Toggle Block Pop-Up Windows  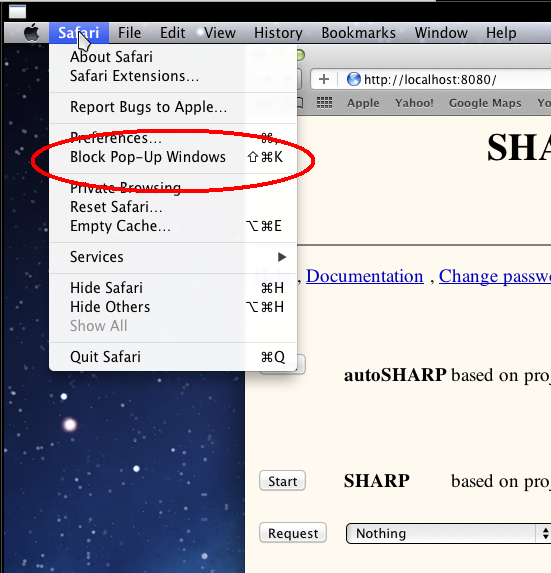[x=173, y=157]
